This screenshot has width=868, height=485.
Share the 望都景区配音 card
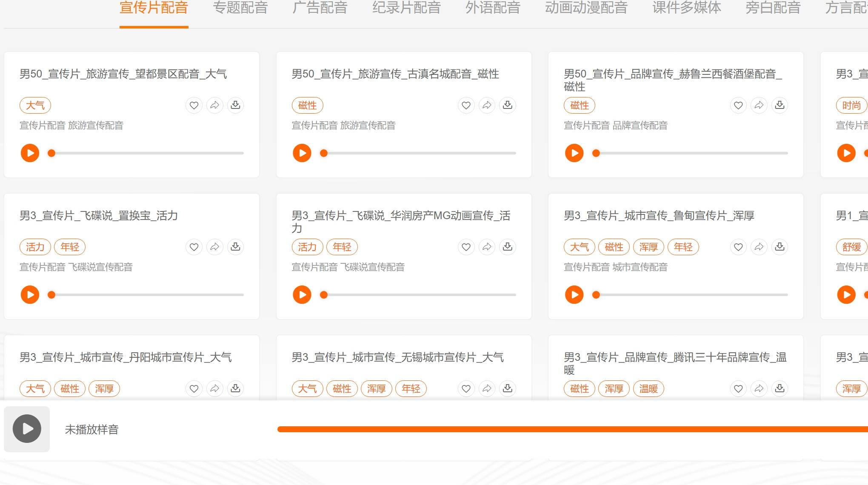(215, 105)
